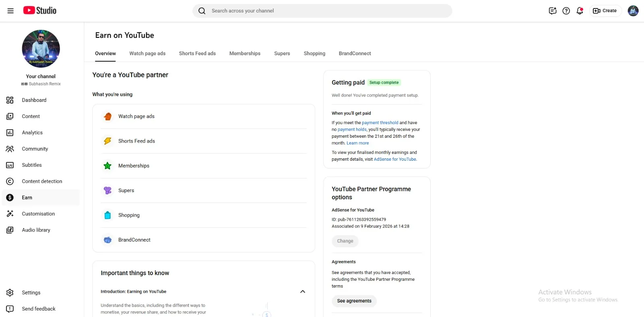Click the channel profile picture thumbnail
This screenshot has height=317, width=644.
click(41, 49)
